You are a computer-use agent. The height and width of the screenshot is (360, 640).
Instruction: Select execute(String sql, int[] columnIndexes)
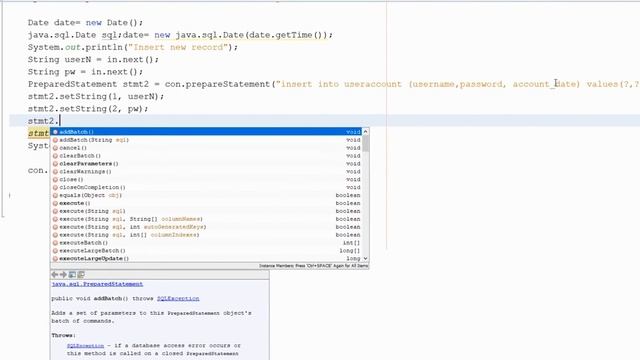[x=206, y=235]
